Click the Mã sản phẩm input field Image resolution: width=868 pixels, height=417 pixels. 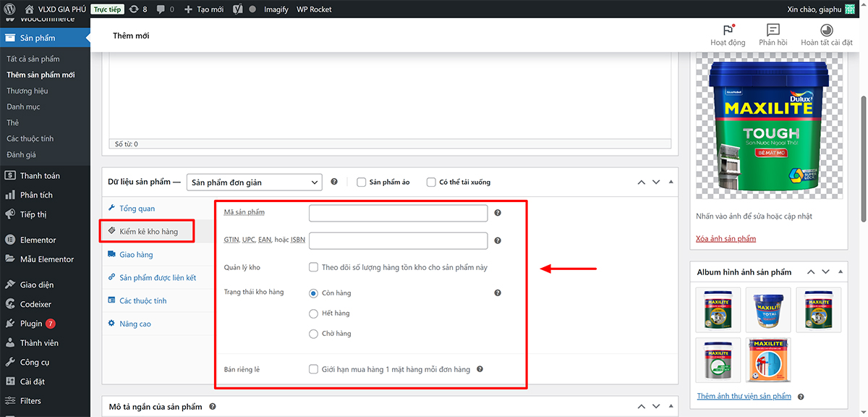(x=398, y=213)
